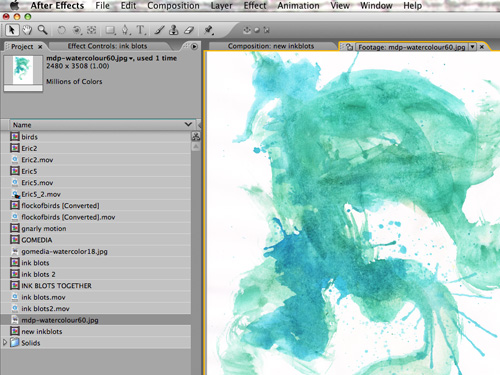Screen dimensions: 500x375
Task: Select the Eraser tool
Action: (189, 30)
